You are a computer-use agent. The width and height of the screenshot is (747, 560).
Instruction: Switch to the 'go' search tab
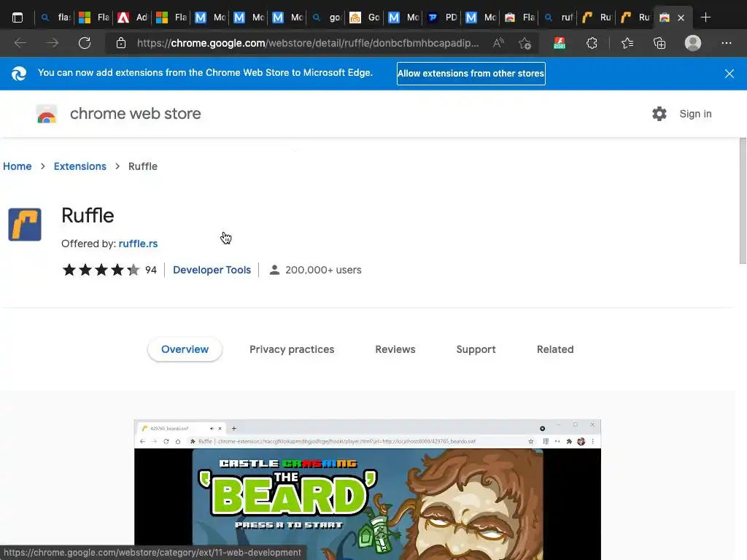[327, 17]
